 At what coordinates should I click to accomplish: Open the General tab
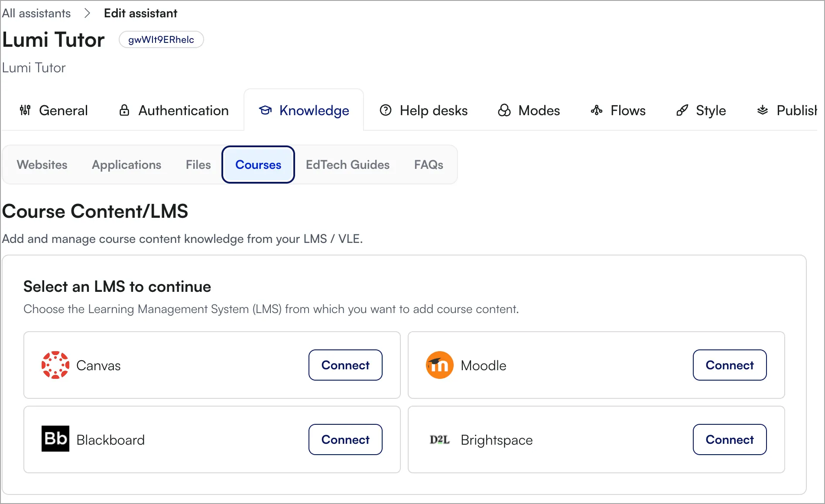point(54,110)
